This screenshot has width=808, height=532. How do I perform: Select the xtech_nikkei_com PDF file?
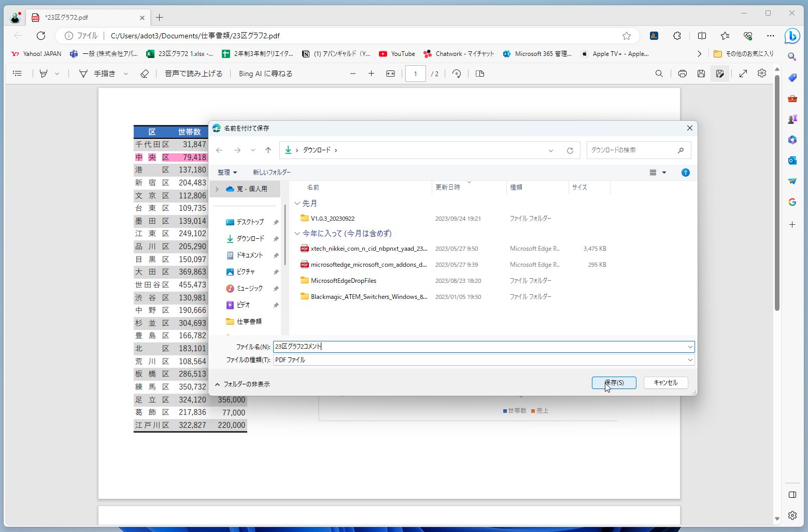(x=364, y=249)
